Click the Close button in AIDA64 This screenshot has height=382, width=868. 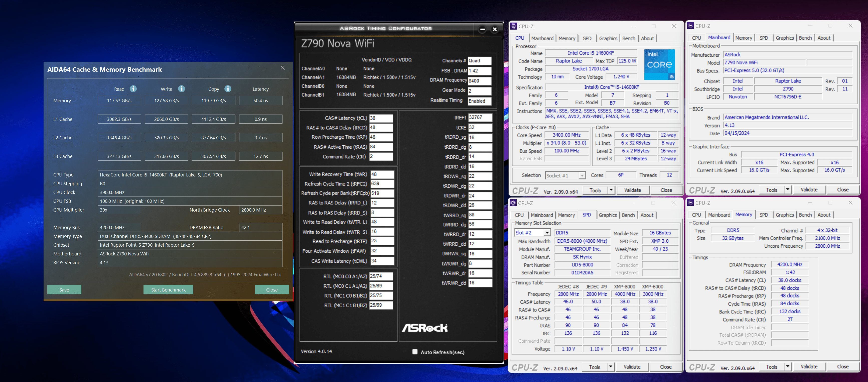pos(271,290)
